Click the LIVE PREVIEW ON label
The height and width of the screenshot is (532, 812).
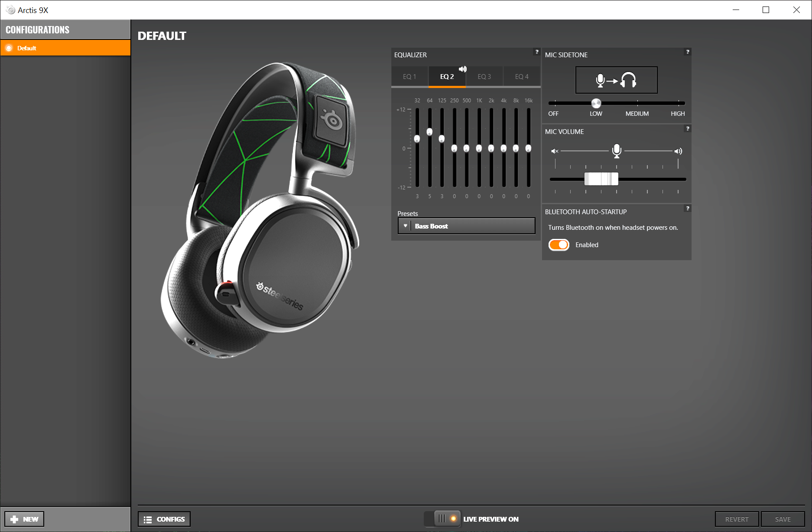pos(491,519)
